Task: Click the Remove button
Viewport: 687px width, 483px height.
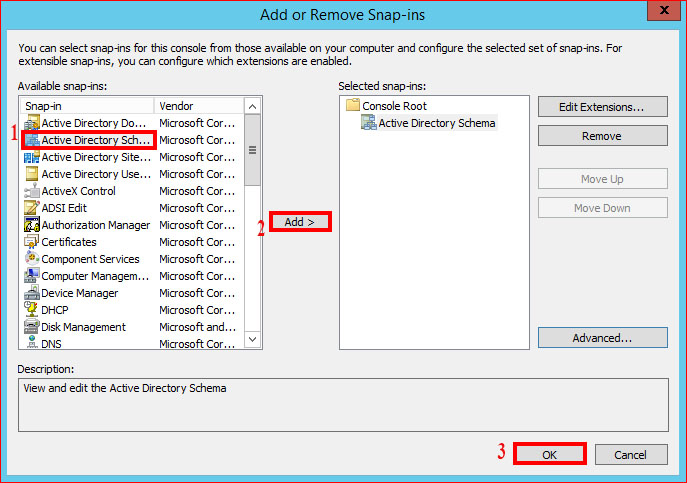Action: coord(602,136)
